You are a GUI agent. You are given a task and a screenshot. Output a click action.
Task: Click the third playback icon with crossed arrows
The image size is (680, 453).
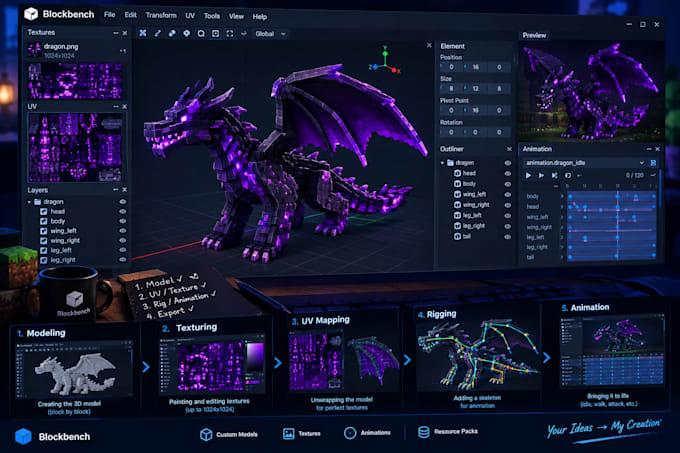pyautogui.click(x=554, y=175)
